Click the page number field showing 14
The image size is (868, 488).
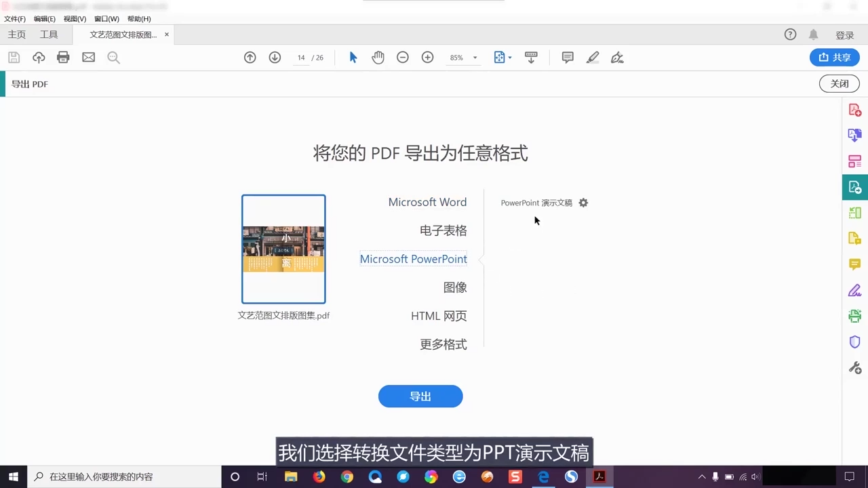pyautogui.click(x=301, y=58)
